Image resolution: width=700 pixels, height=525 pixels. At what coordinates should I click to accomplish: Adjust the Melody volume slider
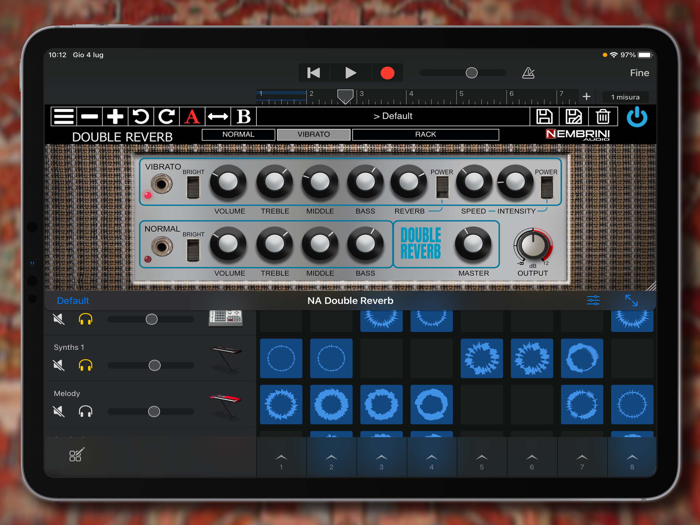pos(151,411)
